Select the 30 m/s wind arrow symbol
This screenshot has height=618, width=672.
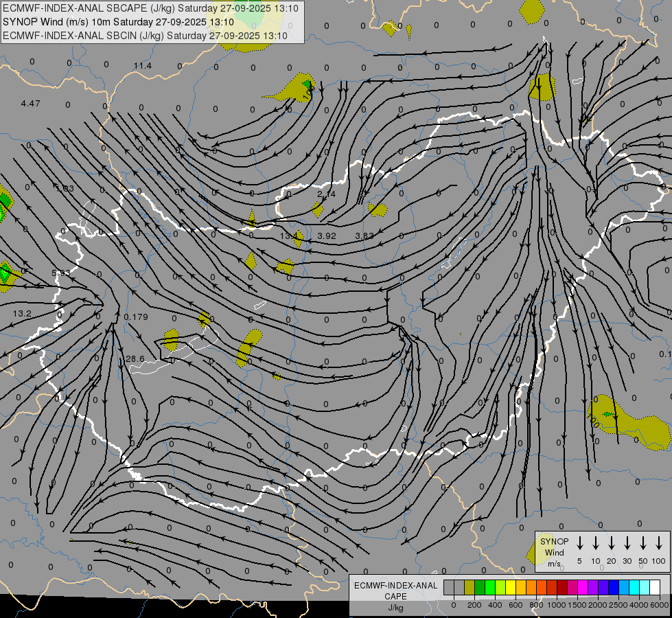click(x=627, y=543)
